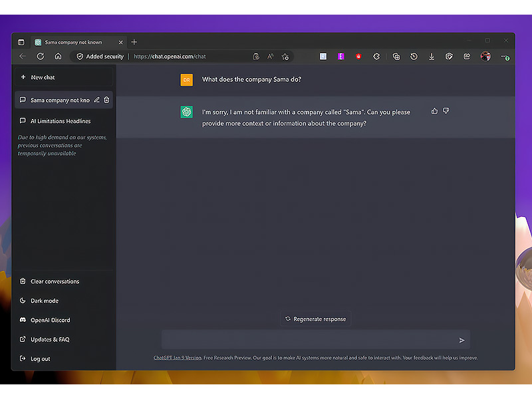Image resolution: width=532 pixels, height=399 pixels.
Task: Refresh the current page
Action: click(x=41, y=57)
